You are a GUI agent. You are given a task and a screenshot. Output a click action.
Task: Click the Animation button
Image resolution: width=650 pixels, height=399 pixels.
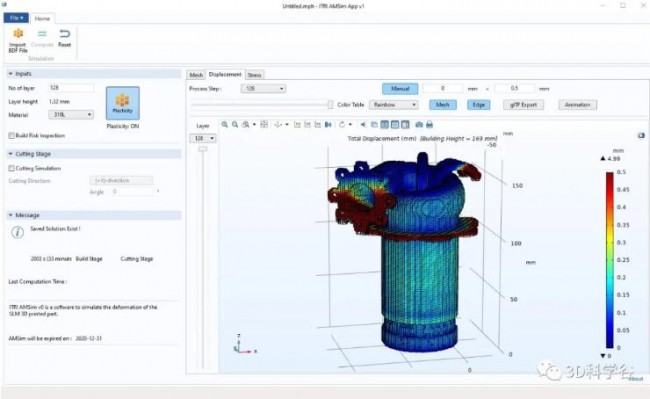[x=577, y=105]
